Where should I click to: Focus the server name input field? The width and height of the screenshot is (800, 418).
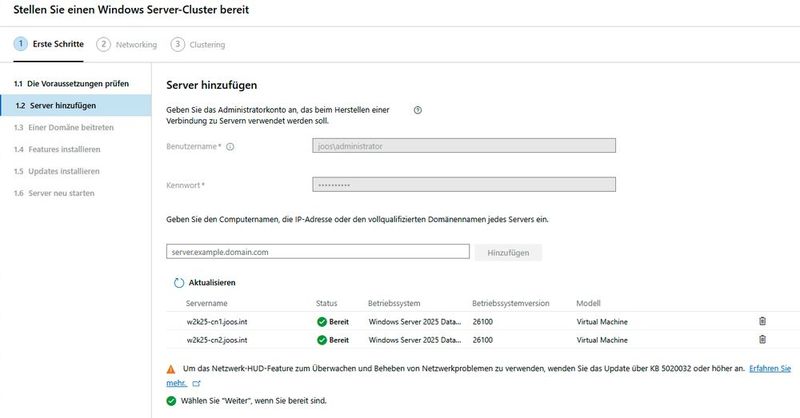point(318,252)
